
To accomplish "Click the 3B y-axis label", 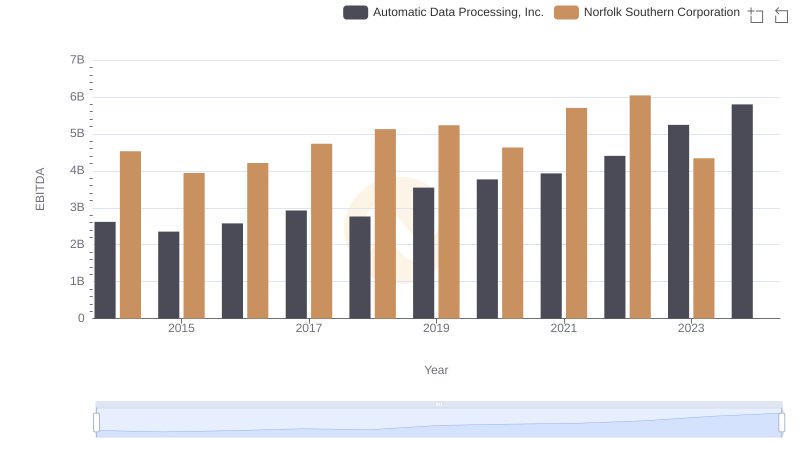I will 78,208.
